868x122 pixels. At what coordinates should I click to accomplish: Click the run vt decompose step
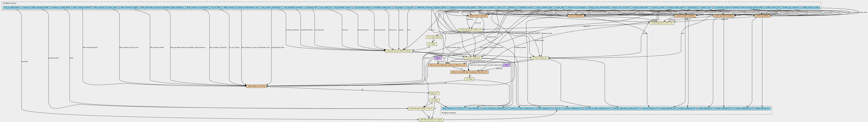tap(434, 37)
